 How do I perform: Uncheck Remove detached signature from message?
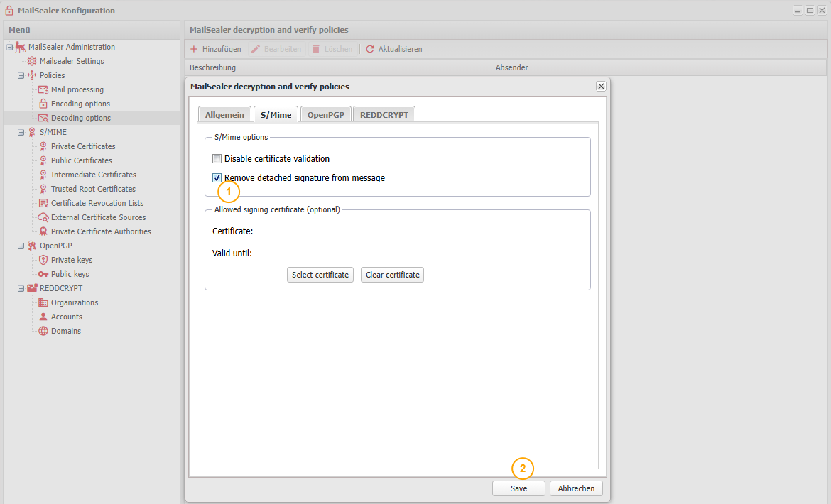point(217,178)
